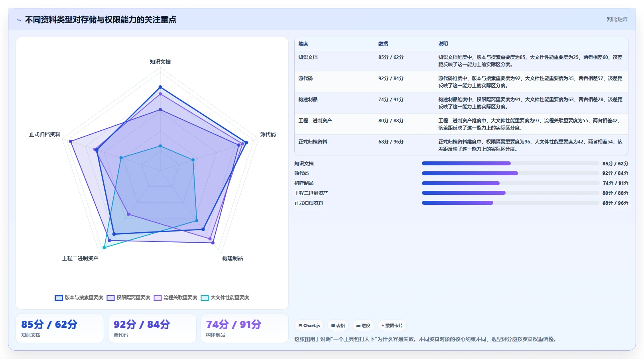Toggle the 权限隔离重要度 legend item
Viewport: 644px width, 359px height.
(128, 298)
